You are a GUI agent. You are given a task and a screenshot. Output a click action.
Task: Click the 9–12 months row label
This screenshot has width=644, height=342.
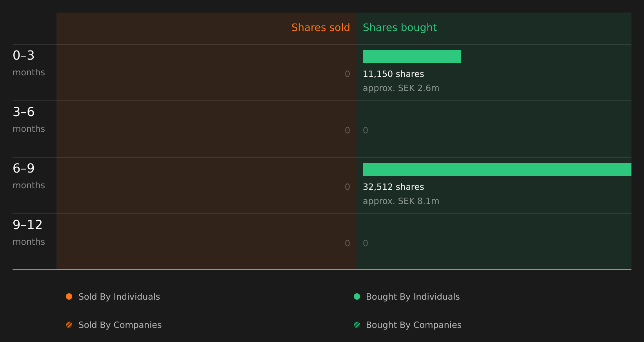pos(29,233)
